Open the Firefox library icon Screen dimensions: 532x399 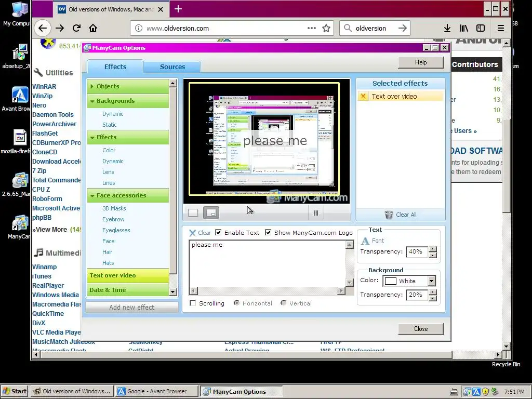(464, 28)
